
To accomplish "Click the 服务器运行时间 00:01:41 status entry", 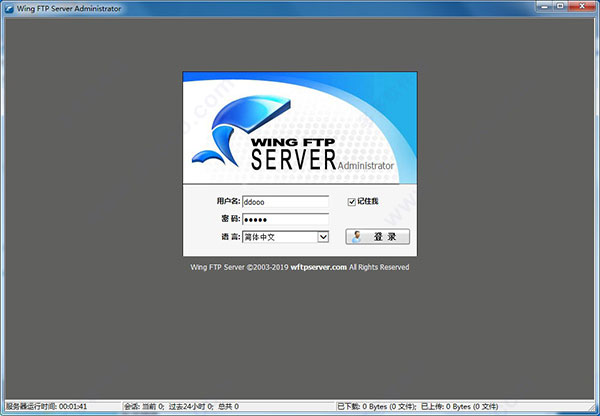I will [47, 406].
